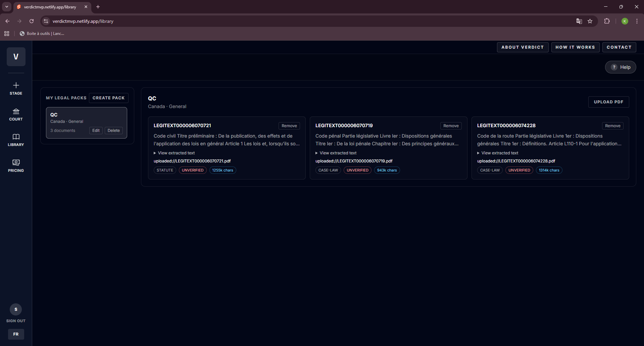The image size is (644, 346).
Task: Click "3 documents" count text
Action: tap(63, 131)
